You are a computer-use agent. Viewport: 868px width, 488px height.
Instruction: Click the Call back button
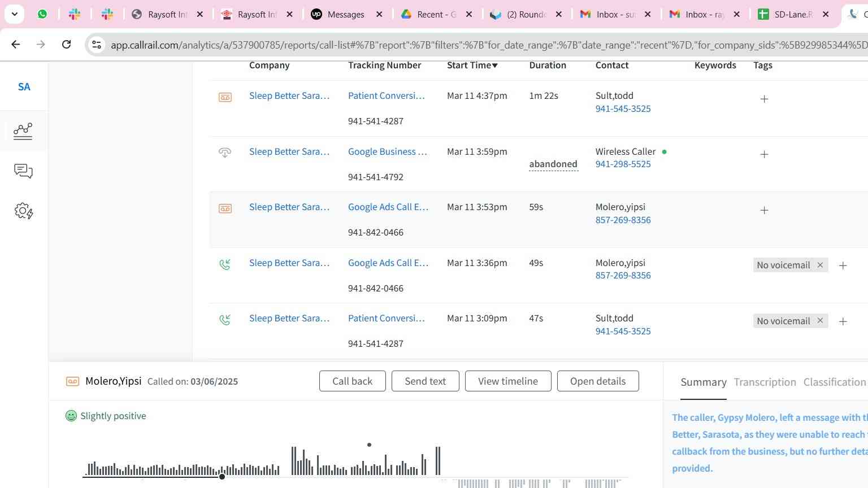click(353, 381)
